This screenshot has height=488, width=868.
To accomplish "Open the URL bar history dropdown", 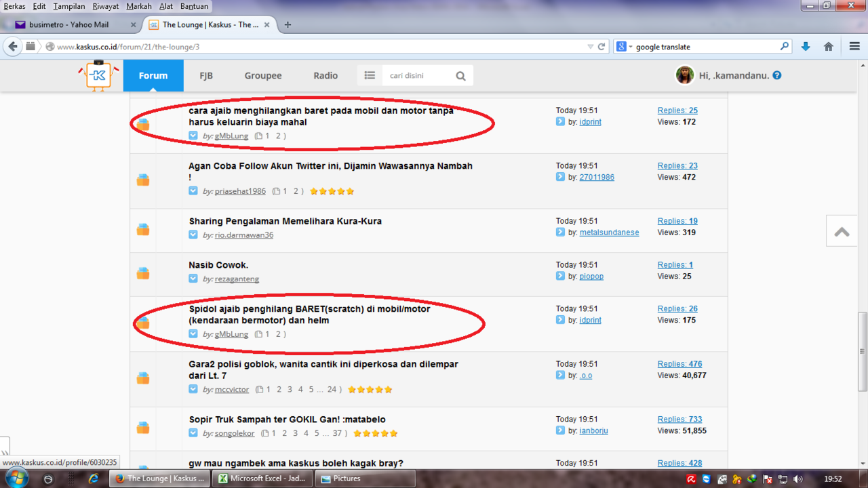I will click(x=590, y=47).
